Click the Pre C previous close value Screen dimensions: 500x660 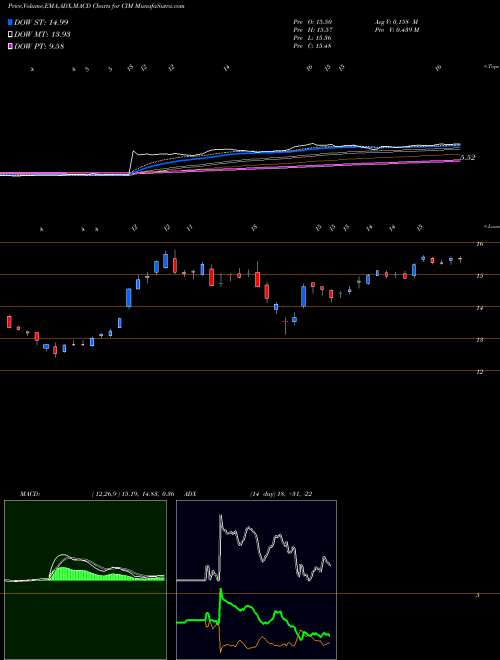coord(314,45)
